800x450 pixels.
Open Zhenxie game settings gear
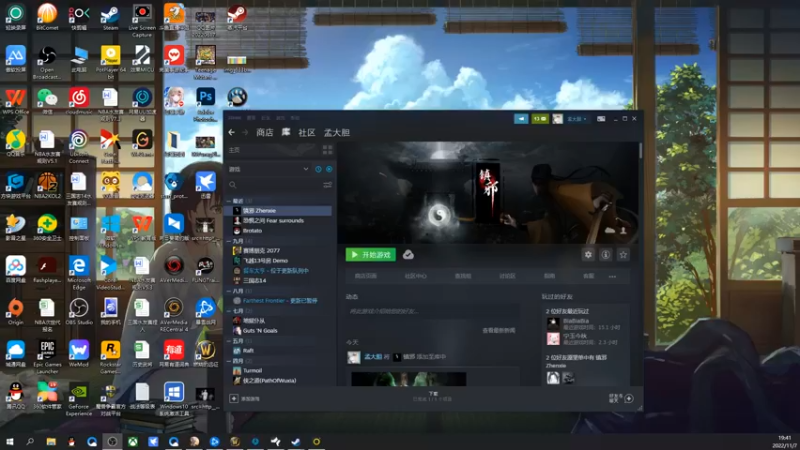click(x=588, y=255)
